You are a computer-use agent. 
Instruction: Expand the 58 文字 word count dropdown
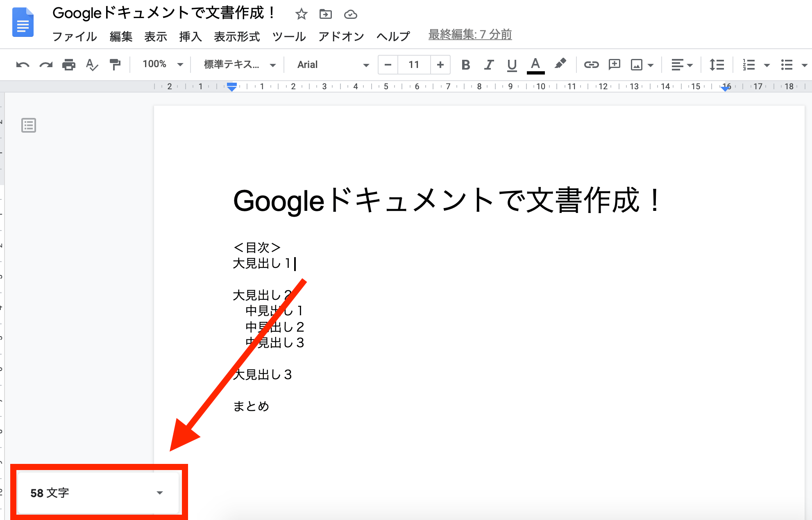coord(160,493)
